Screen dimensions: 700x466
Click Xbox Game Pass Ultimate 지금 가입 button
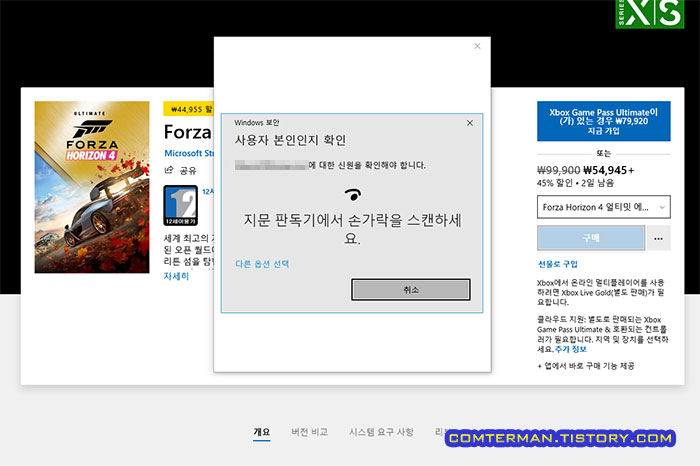(x=604, y=121)
